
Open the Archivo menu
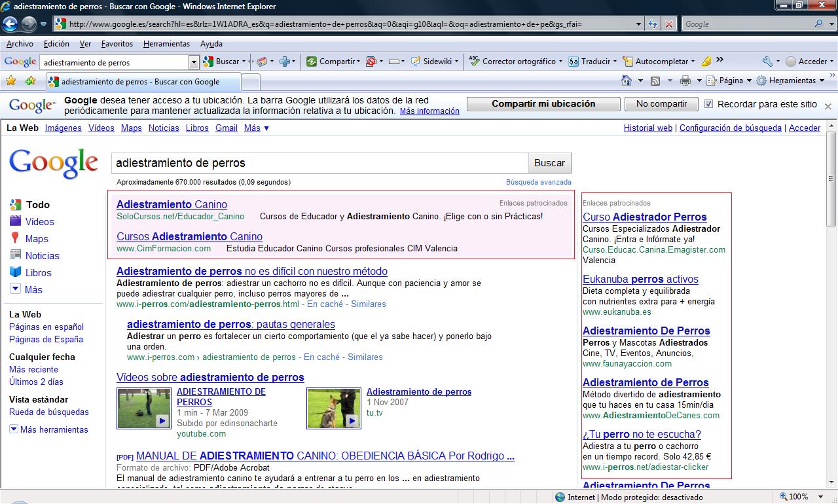click(20, 44)
